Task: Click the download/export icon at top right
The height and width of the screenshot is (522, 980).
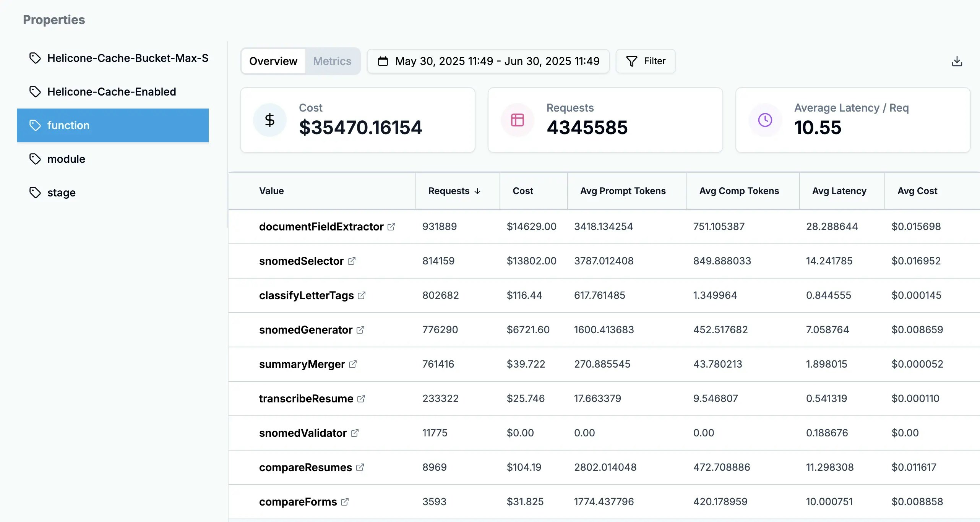Action: click(x=957, y=61)
